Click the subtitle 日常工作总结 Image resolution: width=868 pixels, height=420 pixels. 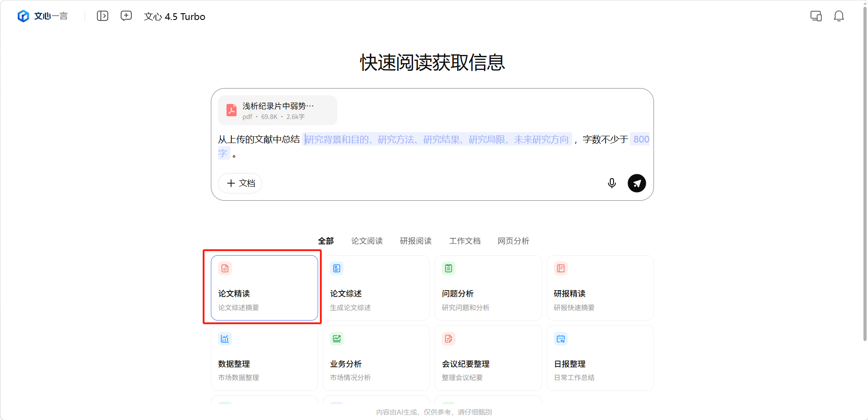pyautogui.click(x=574, y=378)
